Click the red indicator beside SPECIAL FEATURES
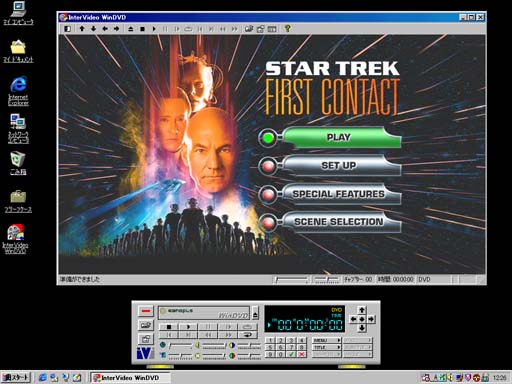This screenshot has height=384, width=512. (268, 194)
